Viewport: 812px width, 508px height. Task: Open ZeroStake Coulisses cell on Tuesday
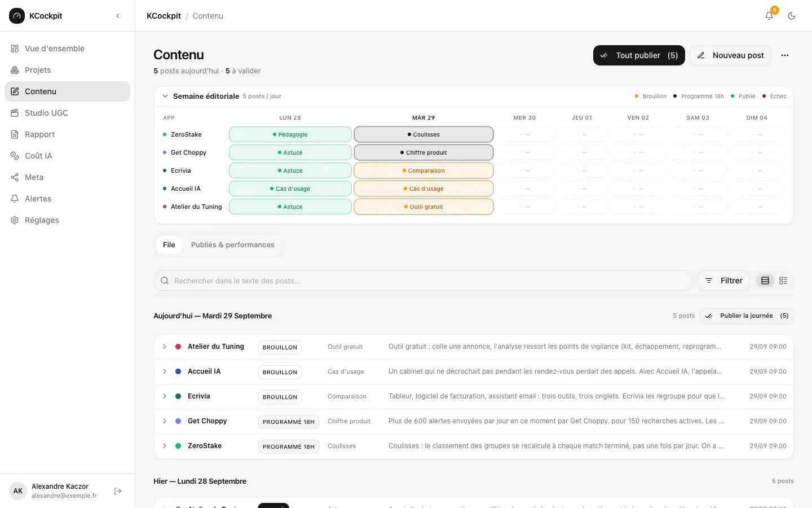423,134
